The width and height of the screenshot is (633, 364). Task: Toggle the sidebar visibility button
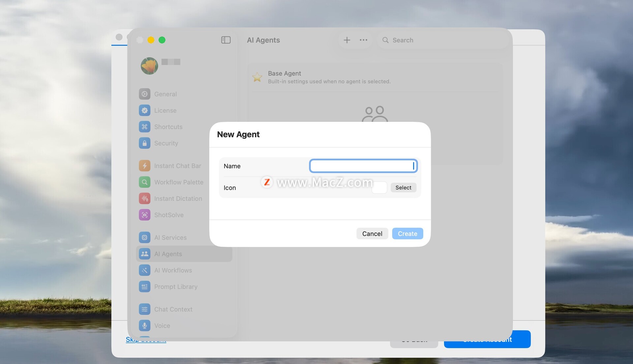226,40
